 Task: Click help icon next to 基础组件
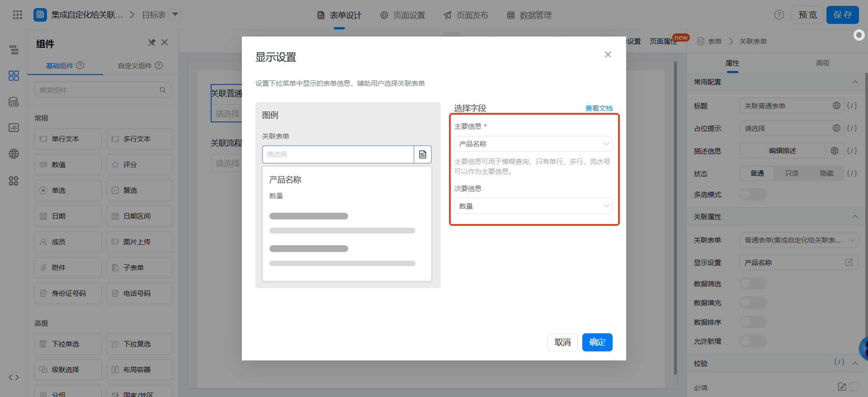[x=80, y=65]
